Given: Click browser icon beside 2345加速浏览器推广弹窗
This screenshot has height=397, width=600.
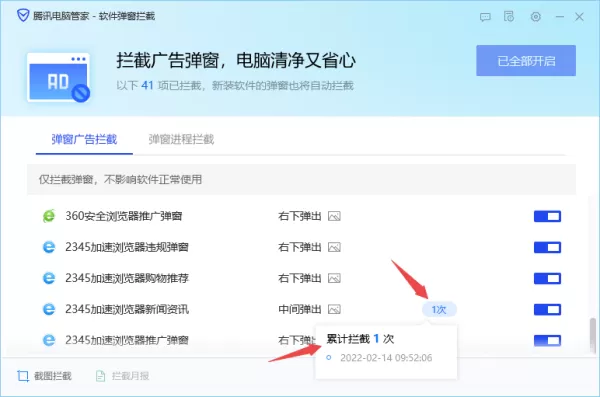Looking at the screenshot, I should click(49, 340).
